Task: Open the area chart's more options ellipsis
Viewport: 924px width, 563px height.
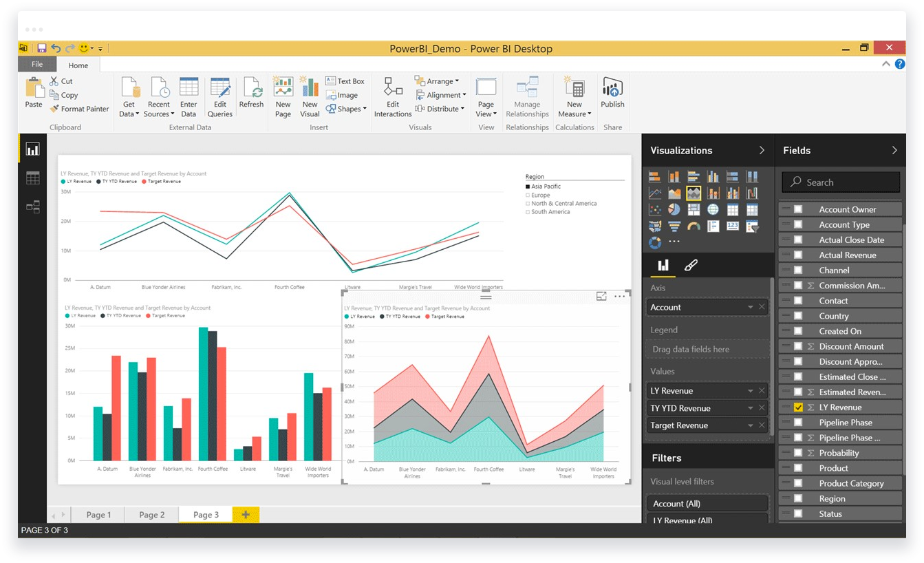Action: point(620,296)
